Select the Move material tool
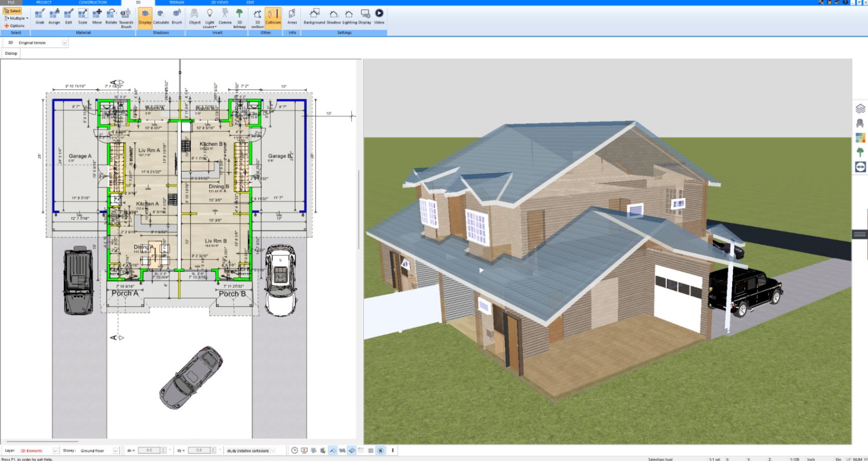This screenshot has height=461, width=868. [97, 16]
